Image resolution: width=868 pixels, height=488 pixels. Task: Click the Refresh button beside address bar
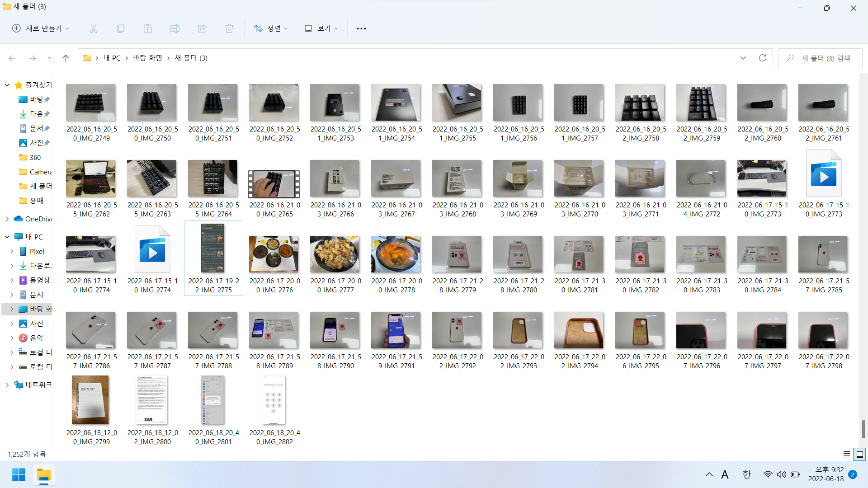click(x=763, y=58)
